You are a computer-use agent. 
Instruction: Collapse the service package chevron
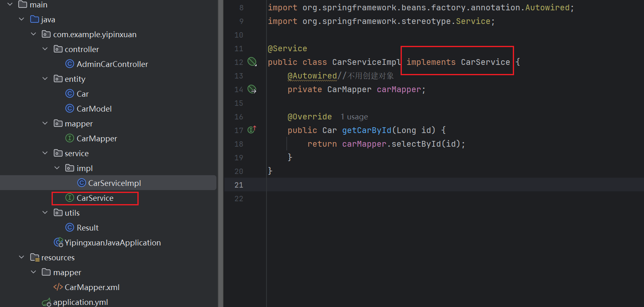(45, 153)
